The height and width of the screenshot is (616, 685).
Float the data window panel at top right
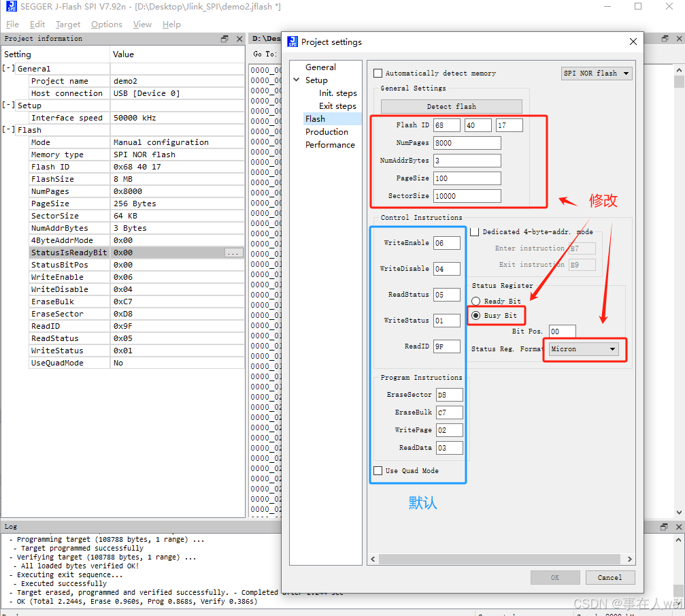tap(665, 39)
